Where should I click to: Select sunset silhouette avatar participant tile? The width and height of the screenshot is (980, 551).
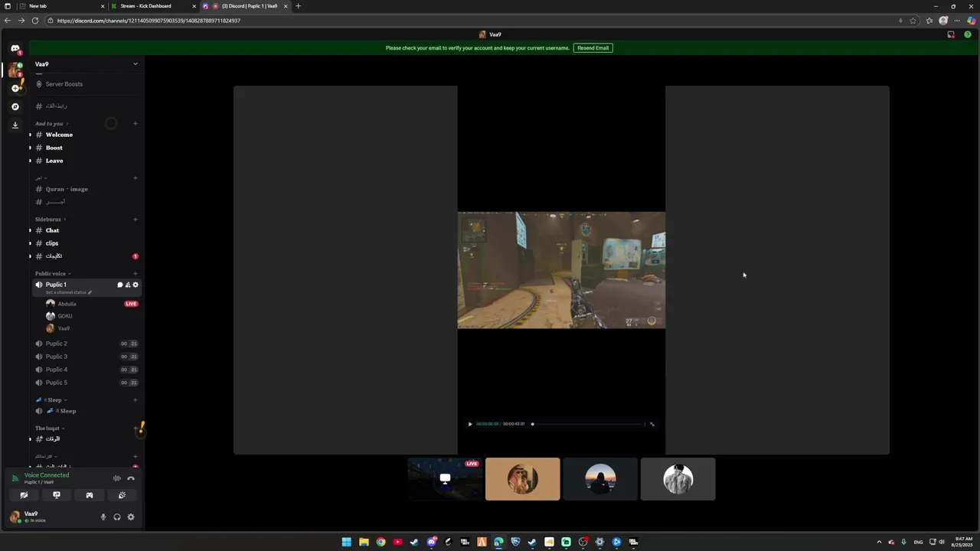tap(600, 479)
